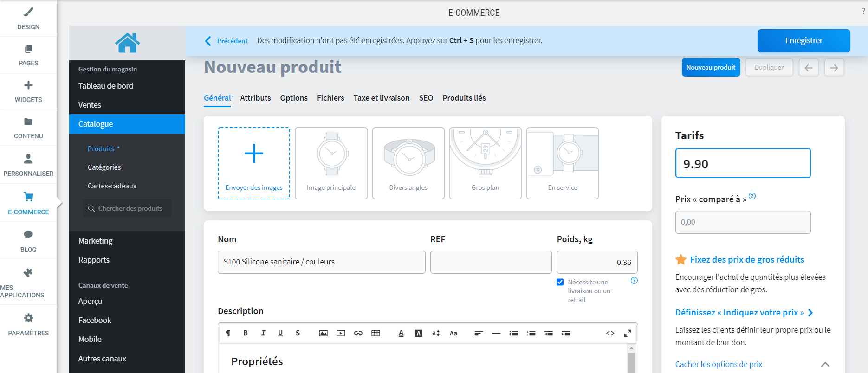This screenshot has width=868, height=373.
Task: Open font family Aa tool
Action: tap(453, 333)
